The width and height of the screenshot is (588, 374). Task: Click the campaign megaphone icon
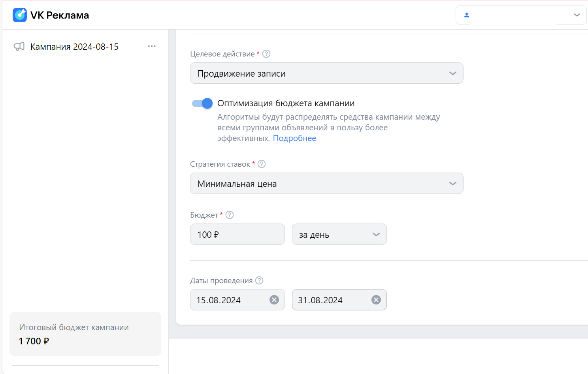[19, 47]
